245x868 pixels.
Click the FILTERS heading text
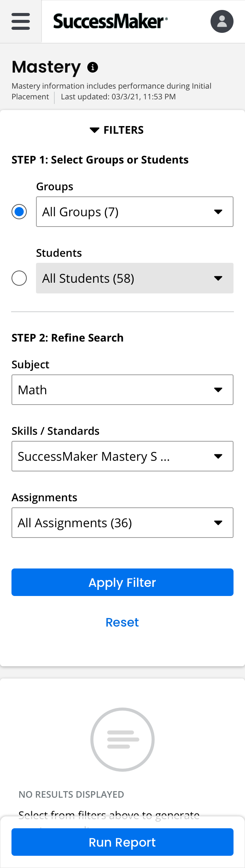(124, 130)
